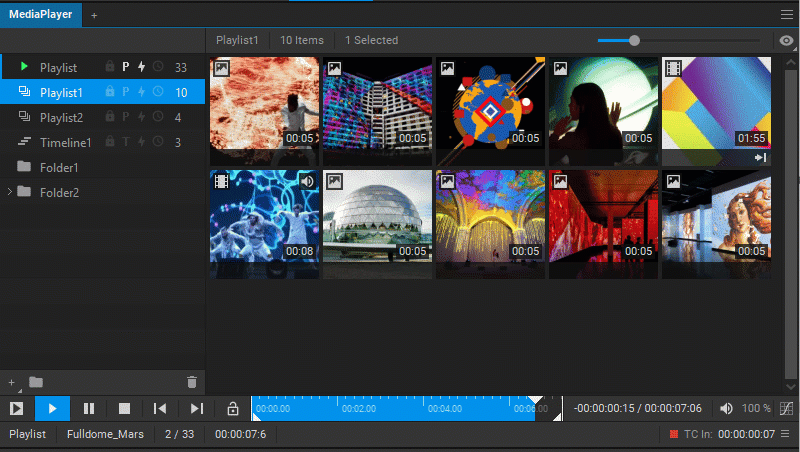Click the timeline icon next to Timeline1
The height and width of the screenshot is (452, 800).
24,141
